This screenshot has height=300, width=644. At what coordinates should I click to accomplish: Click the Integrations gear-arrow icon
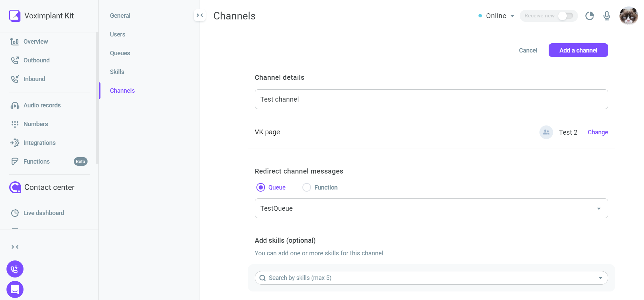(x=15, y=143)
